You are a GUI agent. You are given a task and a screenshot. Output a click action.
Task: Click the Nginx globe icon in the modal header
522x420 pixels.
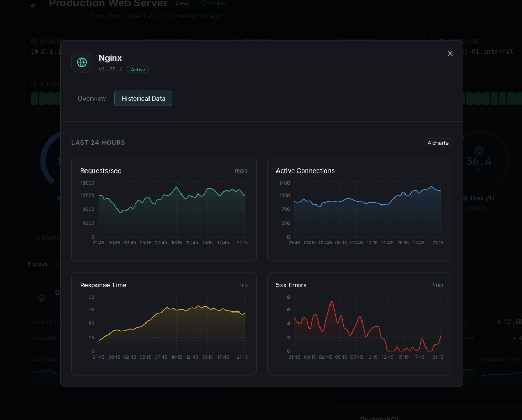(x=82, y=62)
